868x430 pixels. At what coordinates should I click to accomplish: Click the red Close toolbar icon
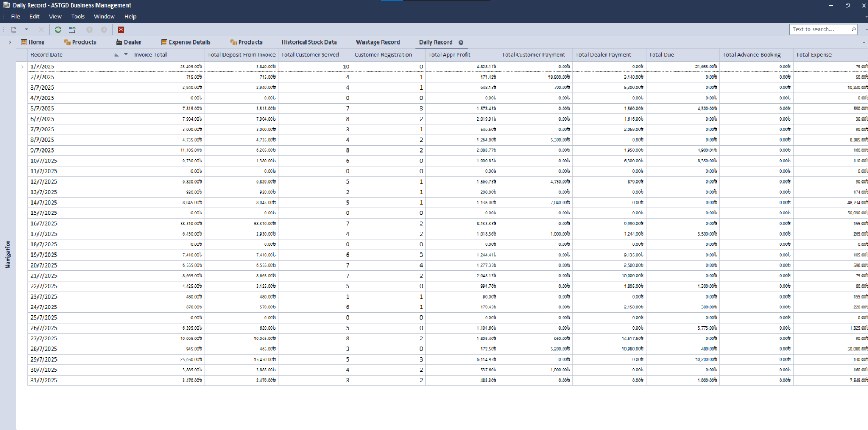(121, 30)
